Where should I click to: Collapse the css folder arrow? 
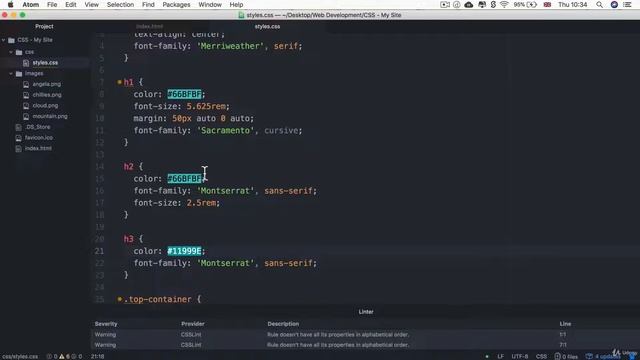coord(11,52)
